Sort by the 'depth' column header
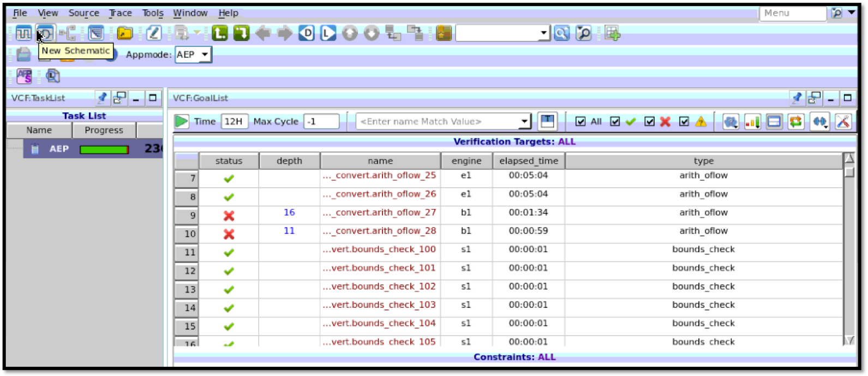The image size is (868, 376). pos(289,161)
